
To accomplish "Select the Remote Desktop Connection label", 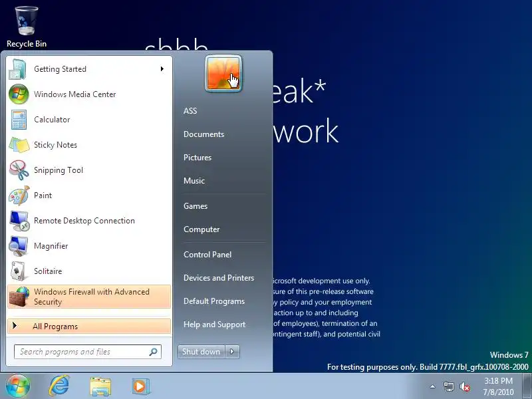I will [84, 221].
